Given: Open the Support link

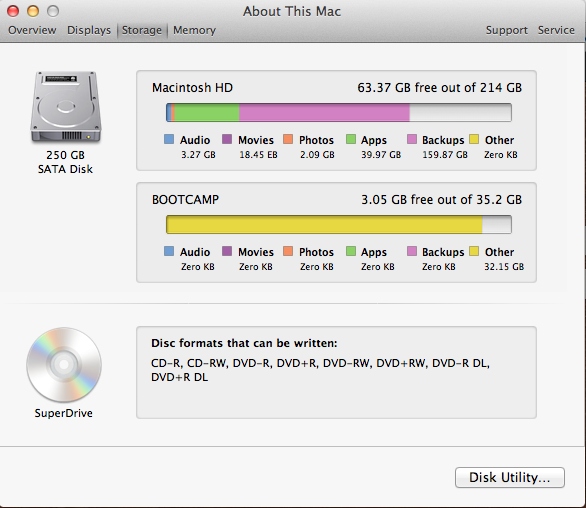Looking at the screenshot, I should tap(506, 30).
